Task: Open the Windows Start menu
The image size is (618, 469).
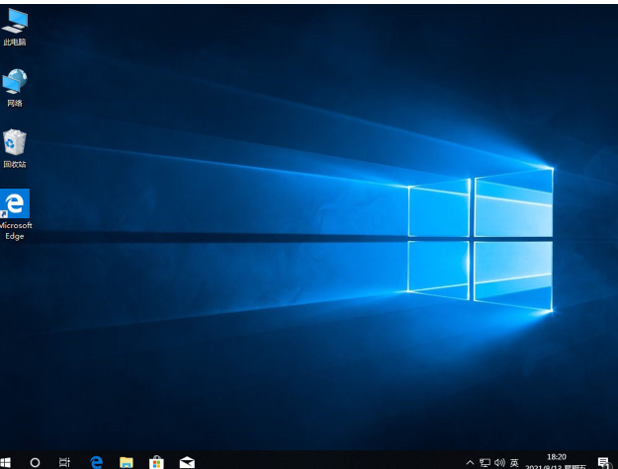Action: coord(6,462)
